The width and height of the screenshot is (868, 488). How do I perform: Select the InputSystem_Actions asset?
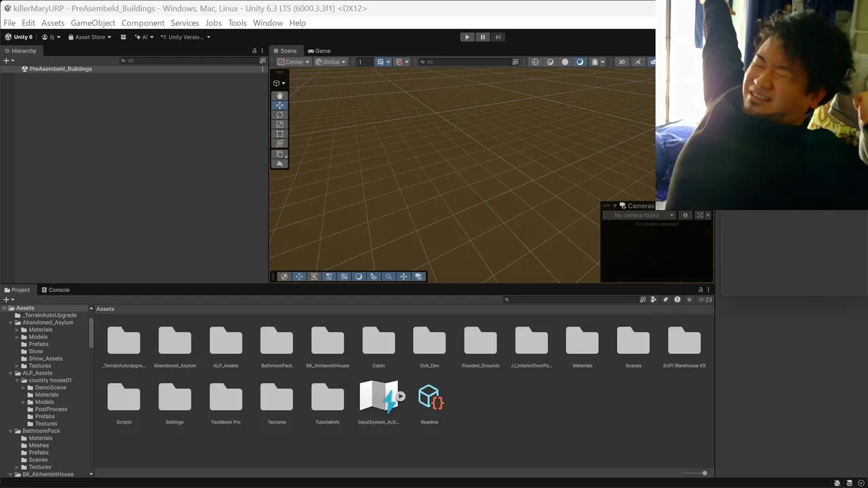point(379,401)
